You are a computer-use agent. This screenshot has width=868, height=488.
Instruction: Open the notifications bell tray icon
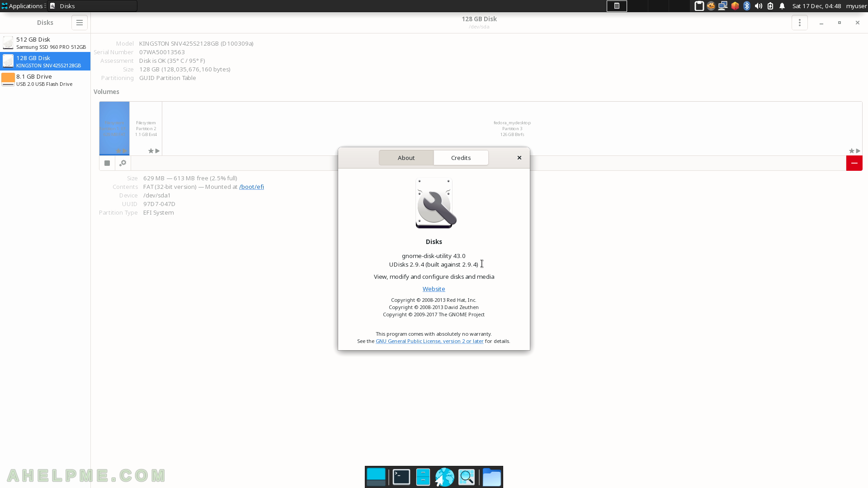point(782,6)
